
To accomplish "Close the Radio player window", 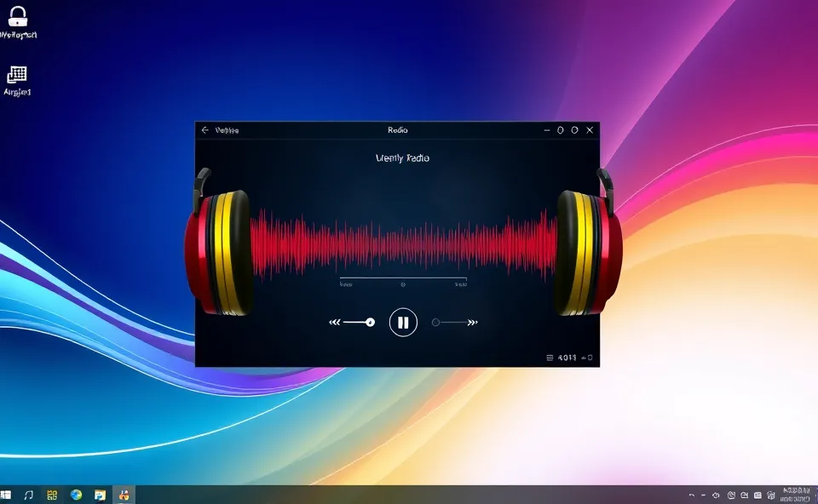I will point(590,130).
